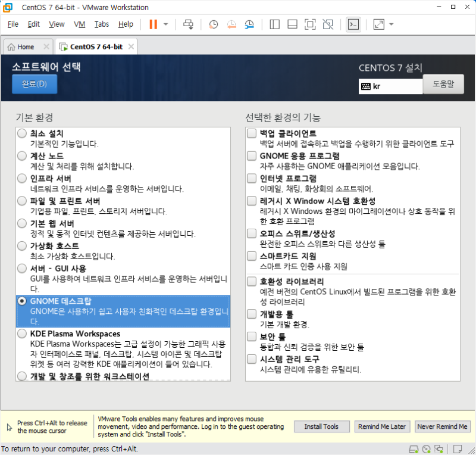Image resolution: width=476 pixels, height=455 pixels.
Task: Select the network adapter status icon
Action: coord(439,449)
